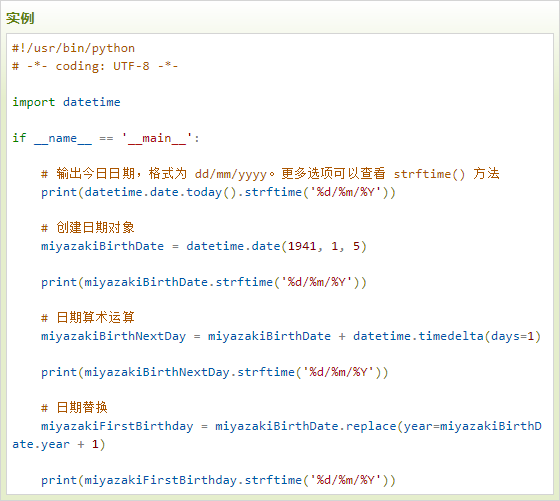Click the '__main__' string literal
560x501 pixels.
[x=157, y=138]
